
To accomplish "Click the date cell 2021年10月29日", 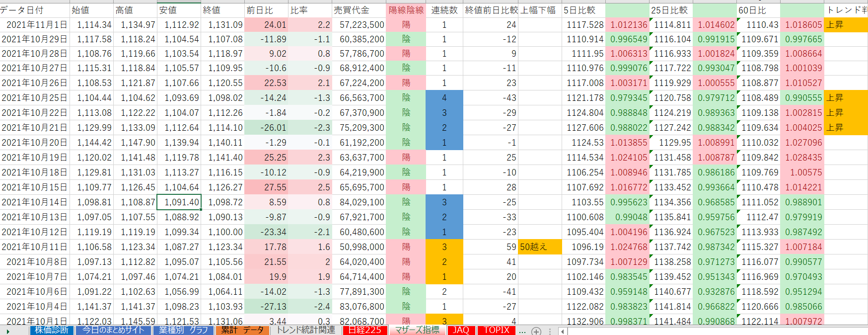I will (35, 39).
